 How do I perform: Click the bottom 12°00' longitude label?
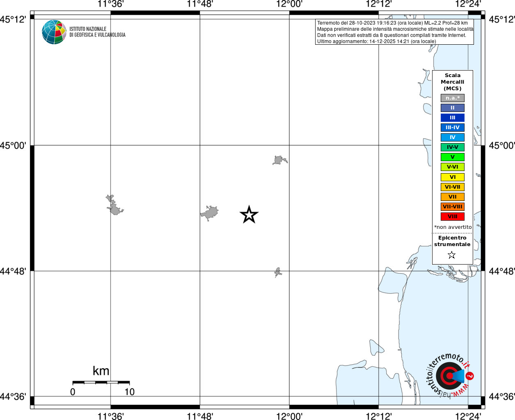tap(289, 416)
